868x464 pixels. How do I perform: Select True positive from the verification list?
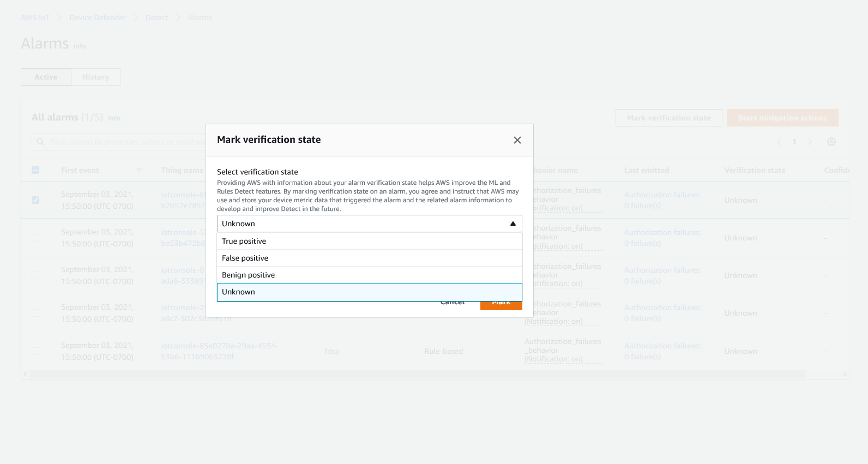pyautogui.click(x=243, y=240)
